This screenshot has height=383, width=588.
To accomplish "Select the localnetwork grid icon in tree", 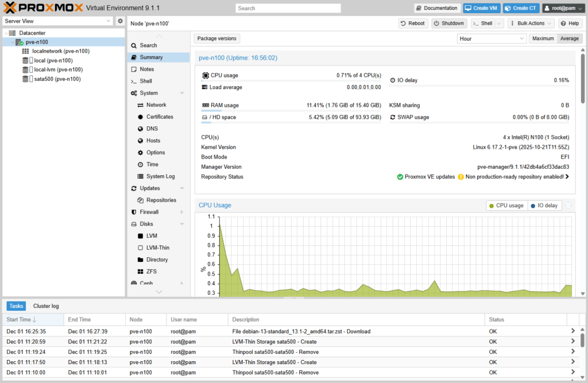I will click(x=25, y=51).
